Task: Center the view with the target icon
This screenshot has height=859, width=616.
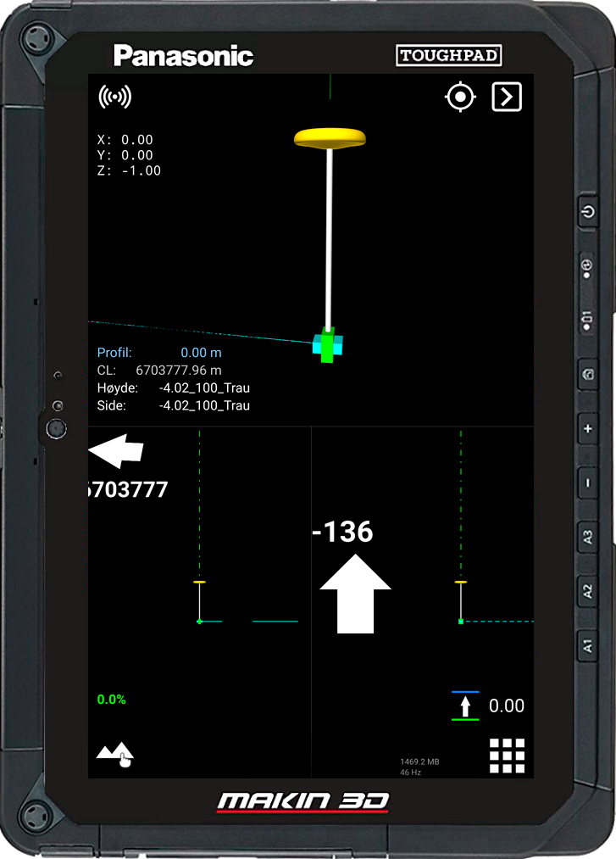Action: tap(459, 98)
